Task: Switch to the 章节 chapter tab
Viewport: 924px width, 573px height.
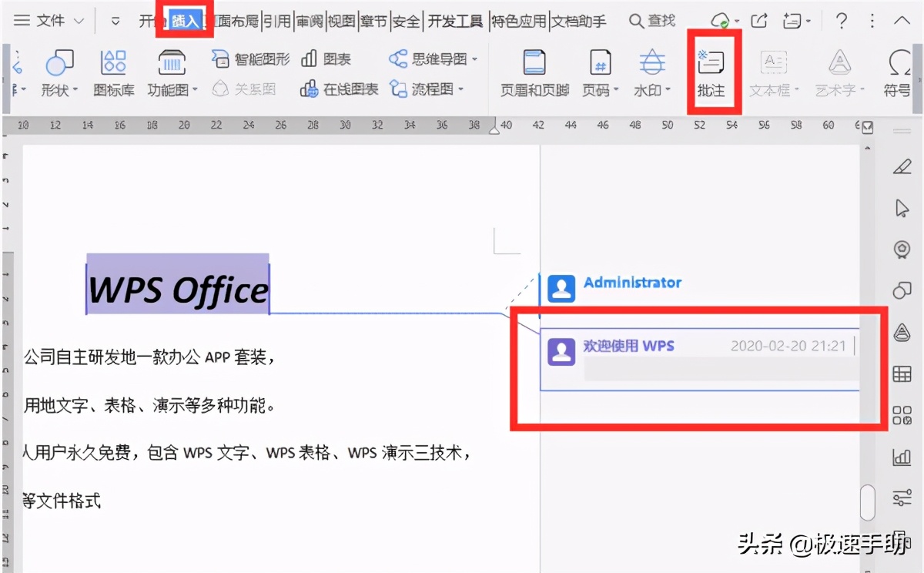Action: pyautogui.click(x=374, y=22)
